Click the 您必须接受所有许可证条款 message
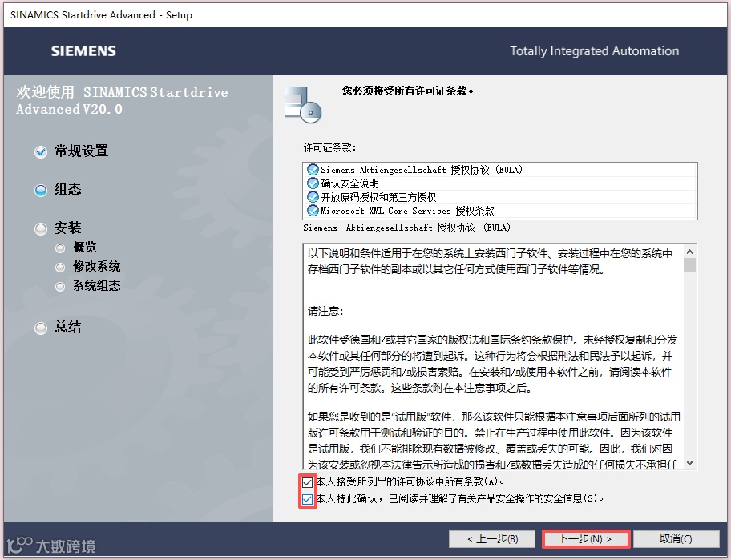The width and height of the screenshot is (731, 560). (408, 91)
